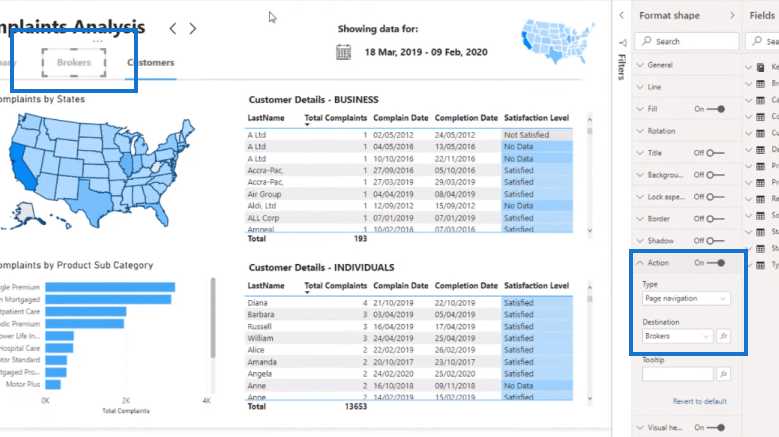Open the calendar date icon
Viewport: 779px width, 437px height.
(343, 52)
